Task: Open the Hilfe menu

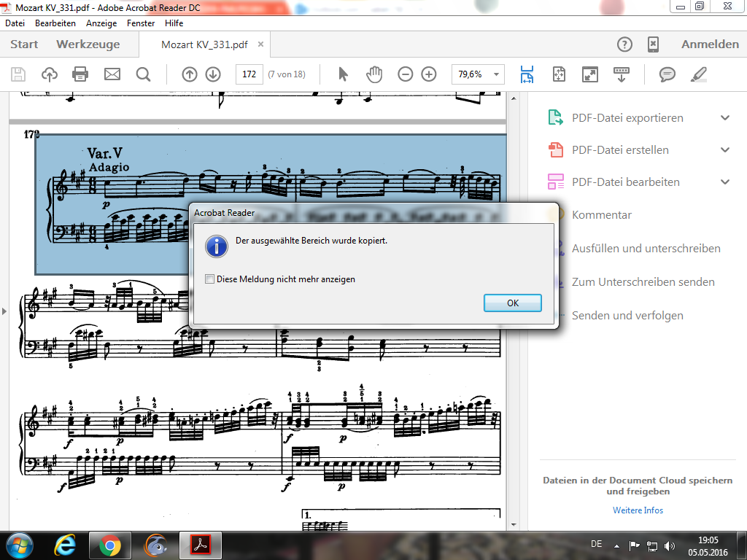Action: (174, 23)
